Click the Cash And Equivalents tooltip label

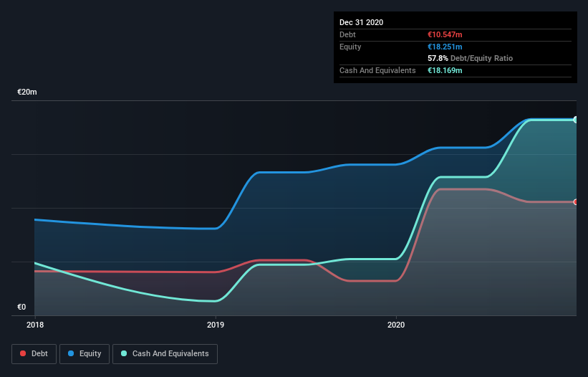[377, 70]
